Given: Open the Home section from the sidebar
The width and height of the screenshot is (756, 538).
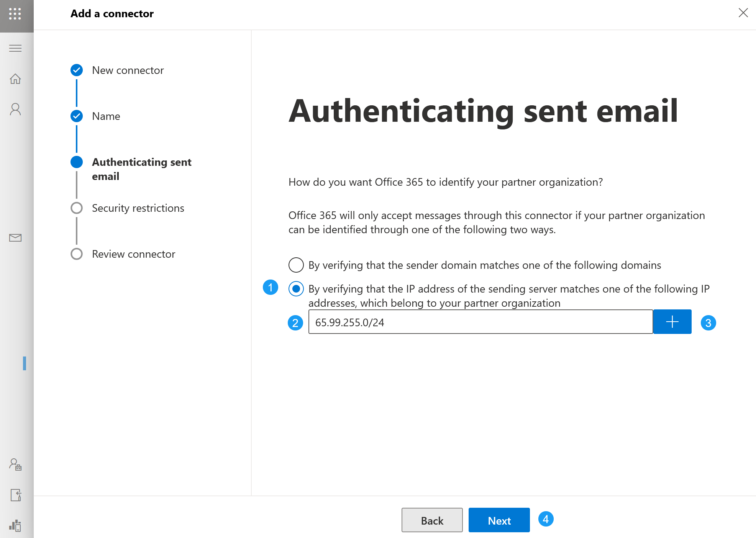Looking at the screenshot, I should [x=16, y=78].
